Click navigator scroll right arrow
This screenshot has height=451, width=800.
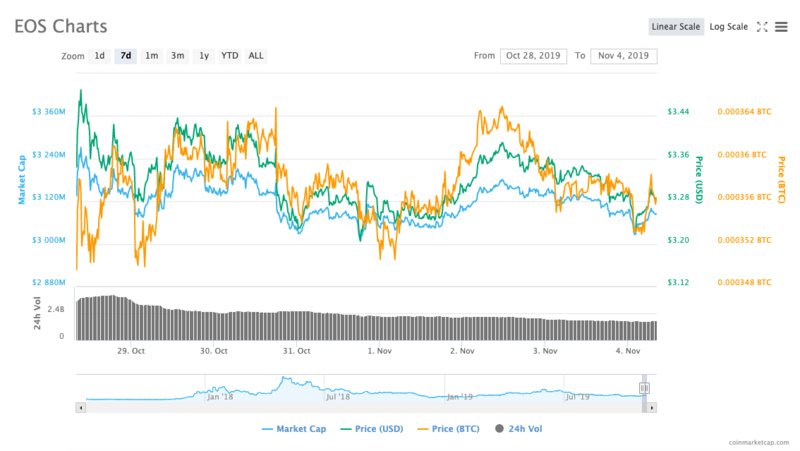tap(652, 408)
